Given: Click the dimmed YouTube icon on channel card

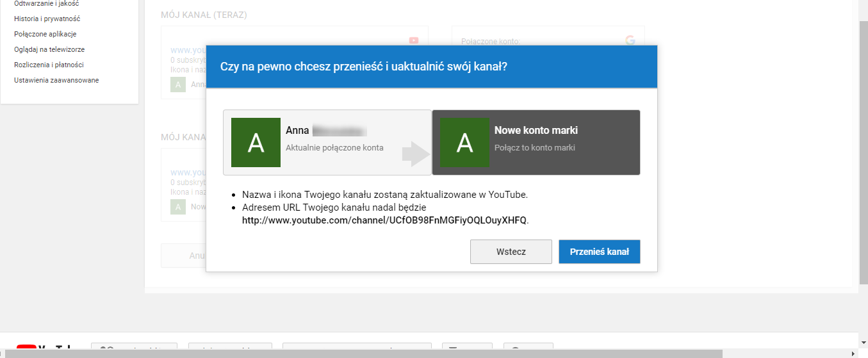Looking at the screenshot, I should [414, 40].
